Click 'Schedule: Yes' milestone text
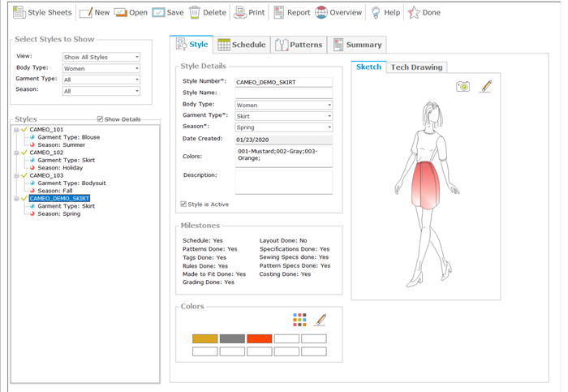The height and width of the screenshot is (392, 568). click(203, 240)
